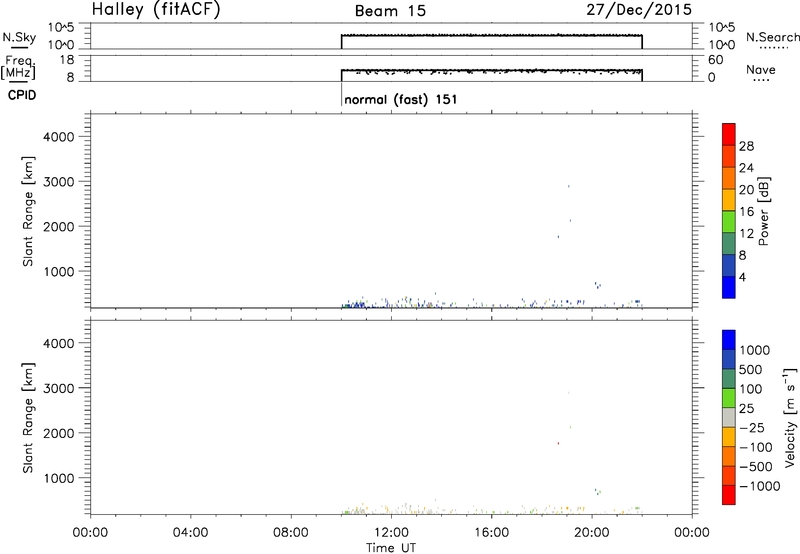The width and height of the screenshot is (800, 554).
Task: Click the 'normal (fast) 151' CPID label
Action: tap(401, 99)
